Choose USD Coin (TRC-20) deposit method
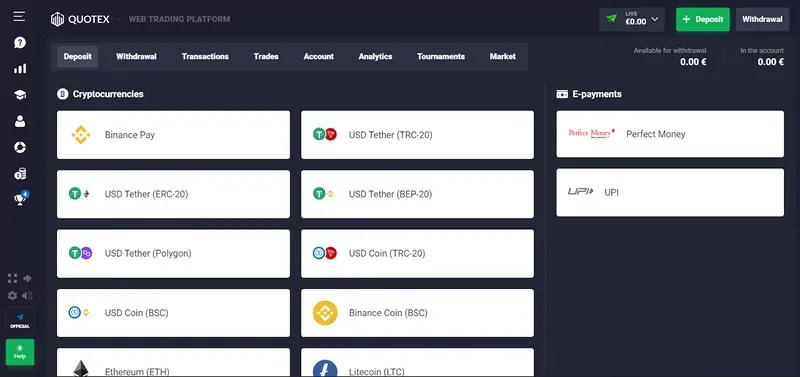The width and height of the screenshot is (800, 377). [417, 254]
